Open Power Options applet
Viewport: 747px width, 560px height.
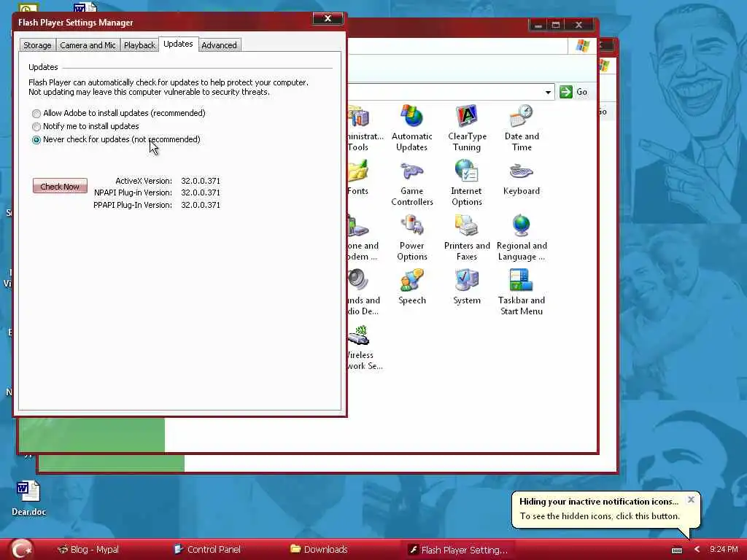click(x=411, y=237)
